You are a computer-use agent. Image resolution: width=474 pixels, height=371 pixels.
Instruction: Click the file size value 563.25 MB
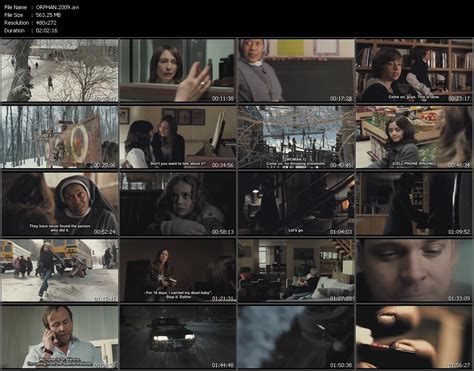click(x=48, y=15)
